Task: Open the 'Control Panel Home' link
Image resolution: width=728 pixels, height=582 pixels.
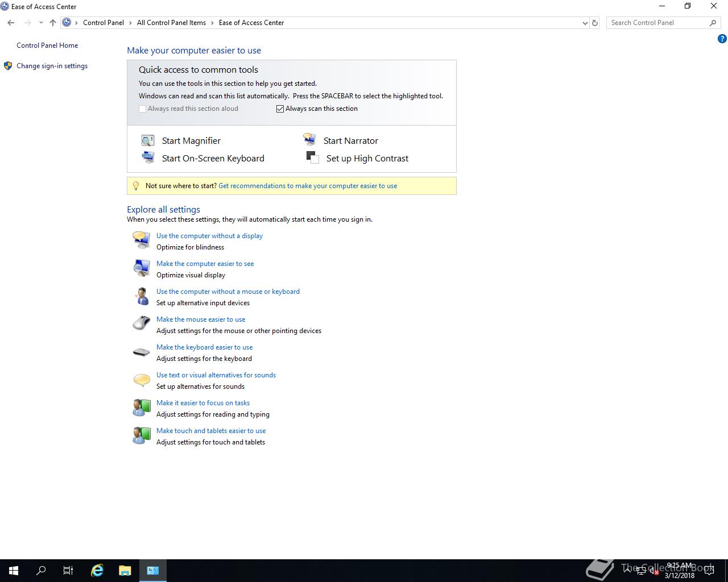Action: (x=47, y=45)
